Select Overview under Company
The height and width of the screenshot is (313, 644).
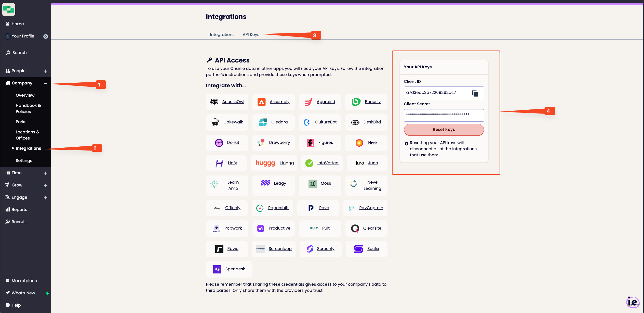coord(25,95)
